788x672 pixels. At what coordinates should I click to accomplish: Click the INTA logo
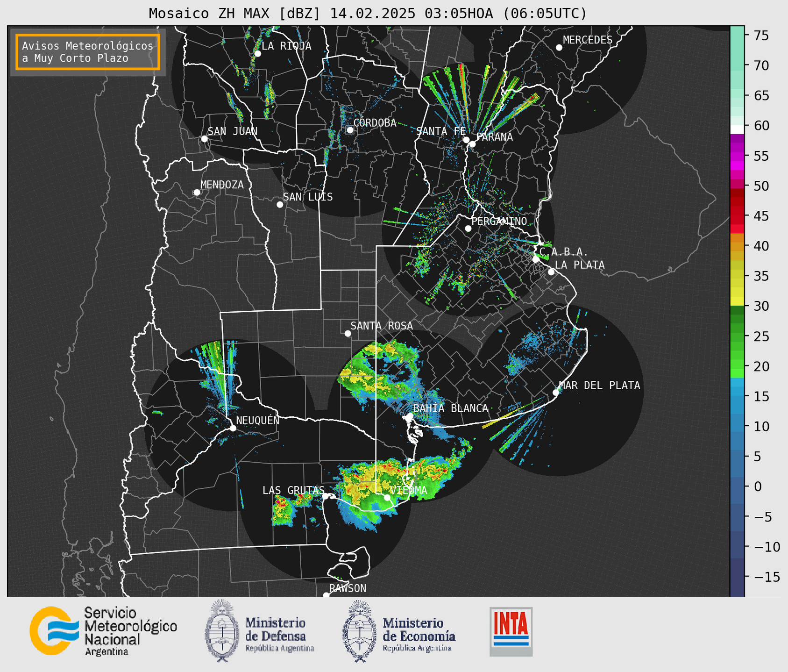click(x=511, y=631)
